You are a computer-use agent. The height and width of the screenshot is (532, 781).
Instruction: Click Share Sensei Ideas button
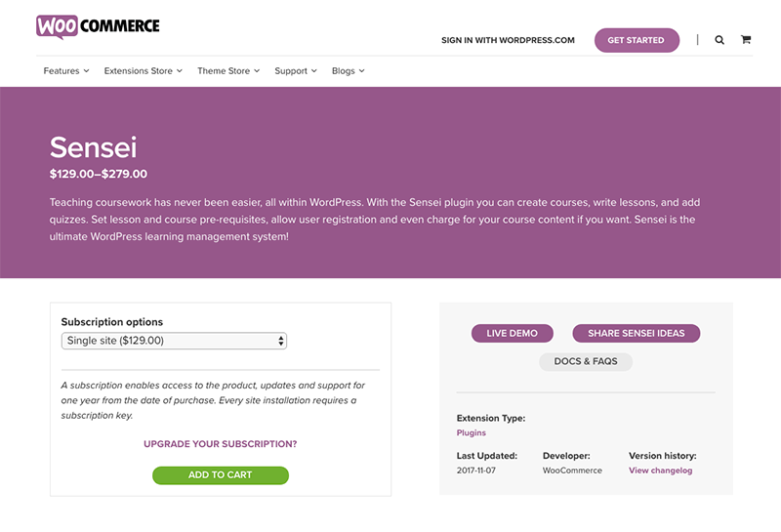point(636,333)
